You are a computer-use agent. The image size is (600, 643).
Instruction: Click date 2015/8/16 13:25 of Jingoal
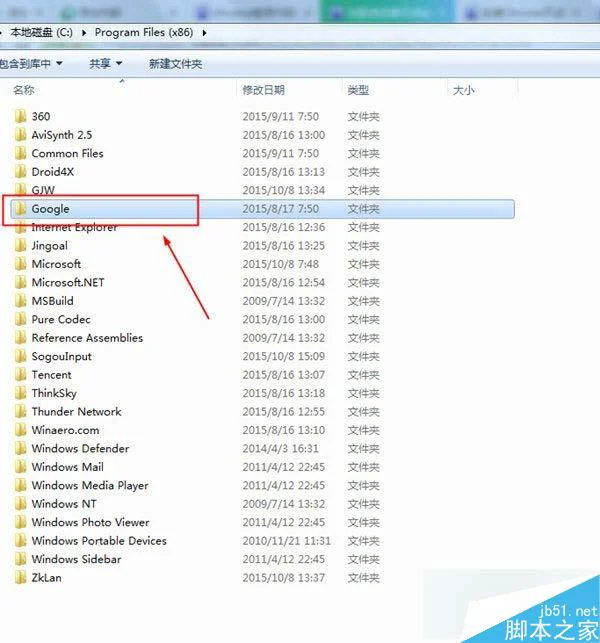[283, 246]
